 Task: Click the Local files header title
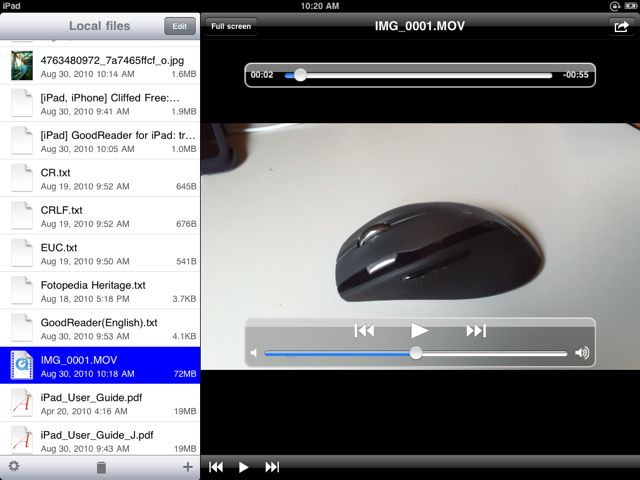pyautogui.click(x=100, y=26)
